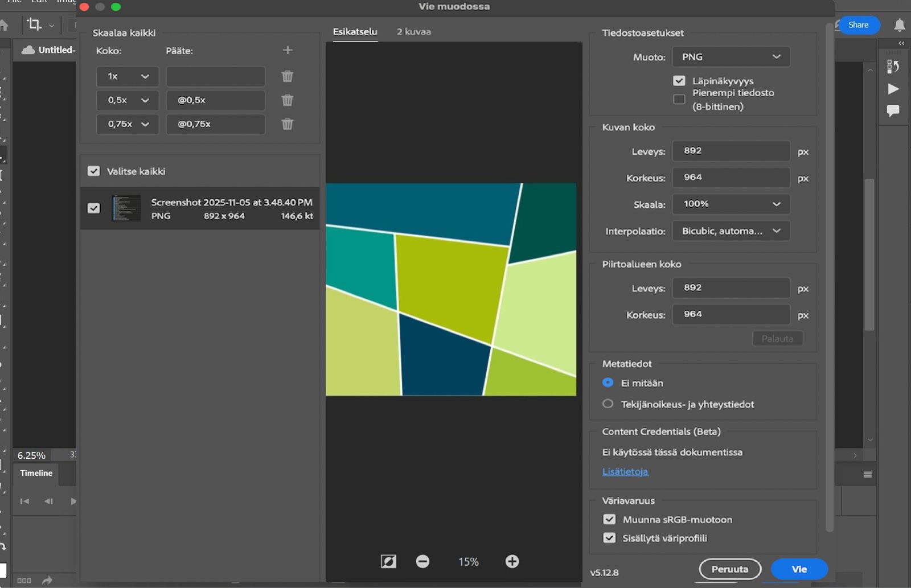Zoom out the preview with minus icon

(x=422, y=562)
